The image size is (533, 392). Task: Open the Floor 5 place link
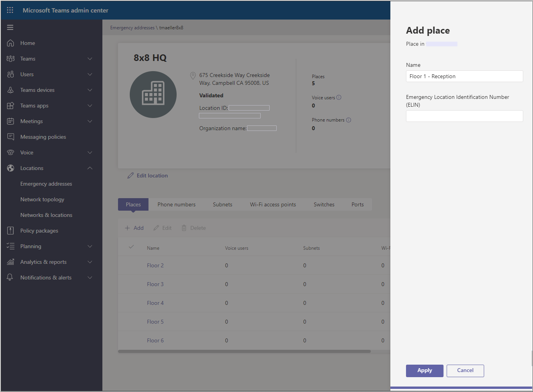[155, 322]
